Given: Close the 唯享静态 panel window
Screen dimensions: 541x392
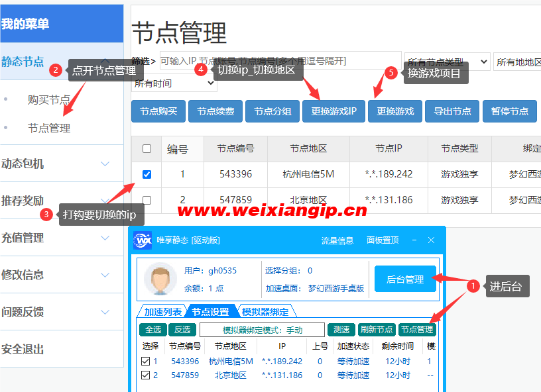Looking at the screenshot, I should coord(432,240).
